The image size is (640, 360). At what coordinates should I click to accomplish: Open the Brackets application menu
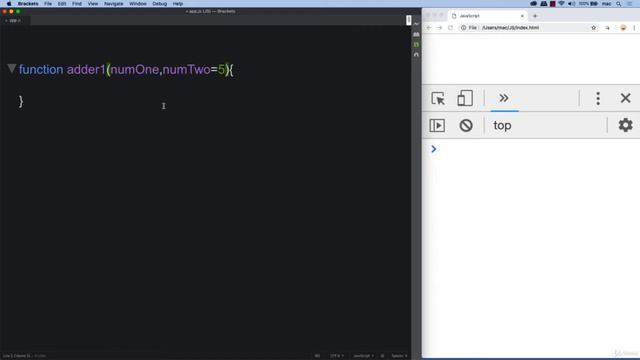(x=28, y=4)
